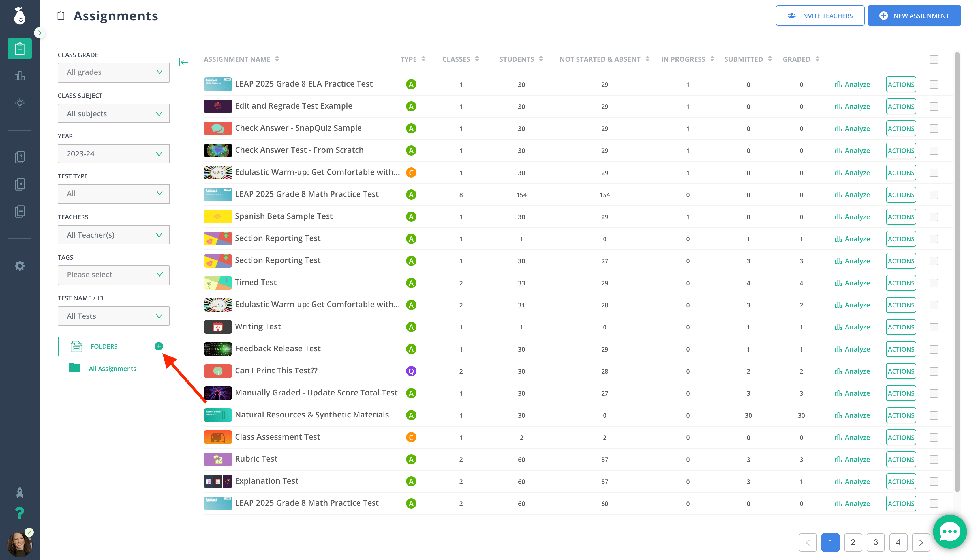Click the pear logo at top left
This screenshot has height=560, width=978.
(20, 16)
